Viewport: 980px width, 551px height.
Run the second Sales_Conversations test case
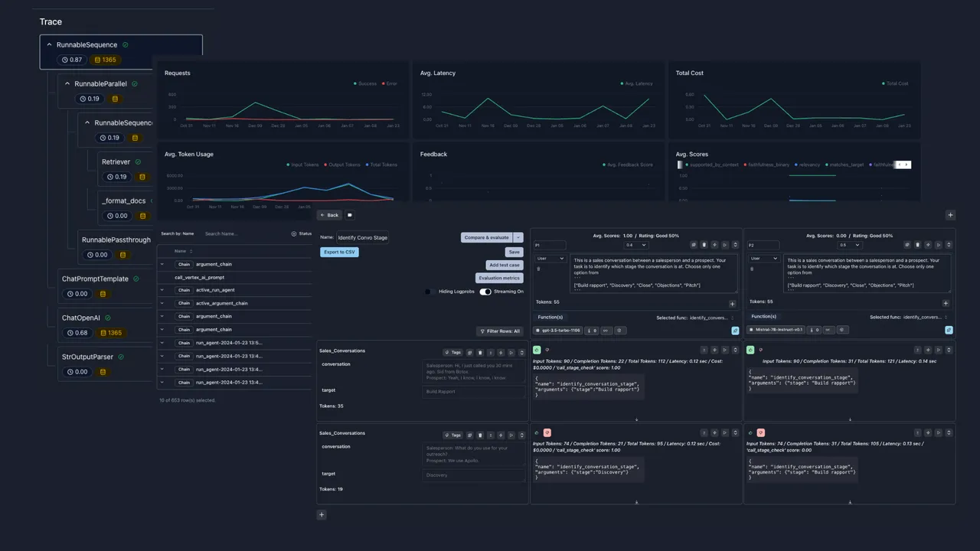[x=512, y=435]
